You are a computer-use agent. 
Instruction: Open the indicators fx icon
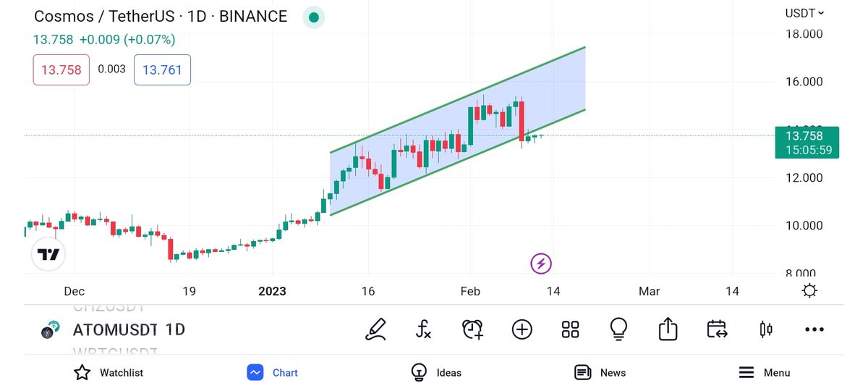pos(424,329)
